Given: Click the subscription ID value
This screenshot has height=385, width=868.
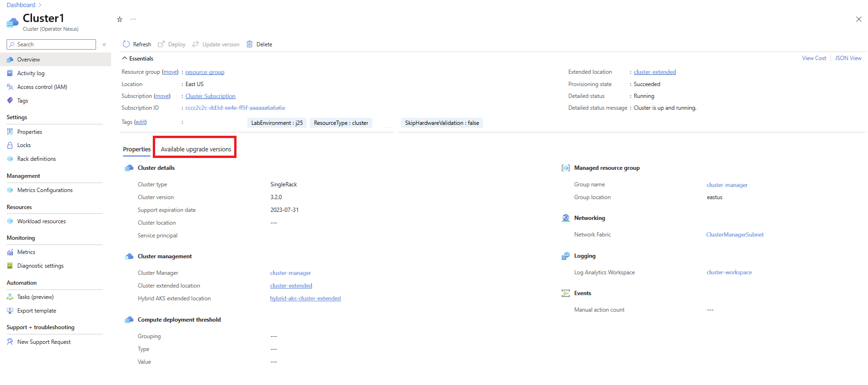Looking at the screenshot, I should point(235,108).
